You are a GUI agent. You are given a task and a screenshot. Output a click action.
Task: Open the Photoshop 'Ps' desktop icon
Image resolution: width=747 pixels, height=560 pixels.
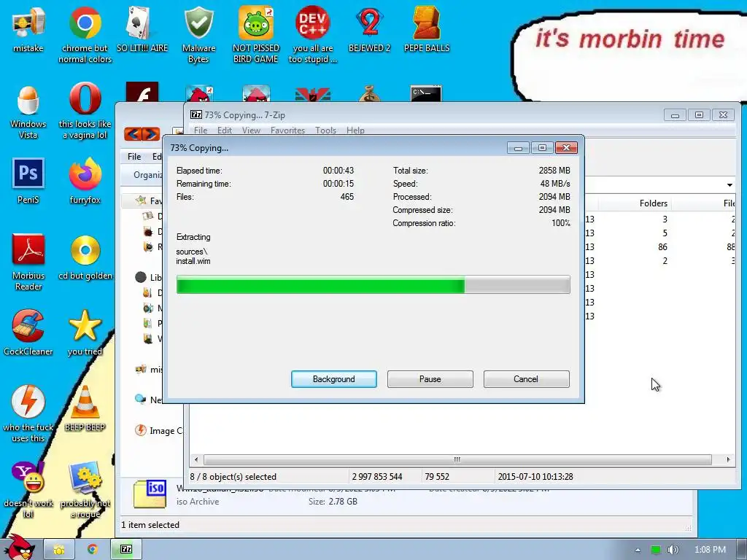(28, 181)
